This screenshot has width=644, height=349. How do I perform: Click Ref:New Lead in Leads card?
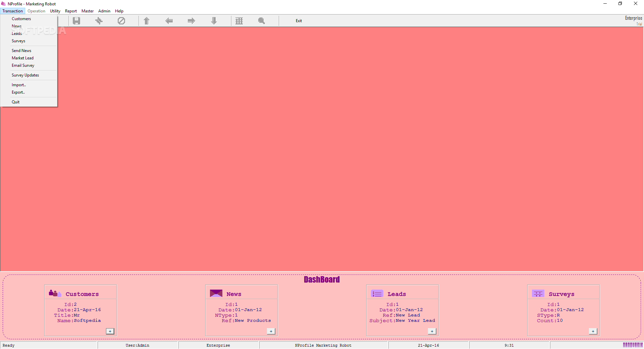401,315
